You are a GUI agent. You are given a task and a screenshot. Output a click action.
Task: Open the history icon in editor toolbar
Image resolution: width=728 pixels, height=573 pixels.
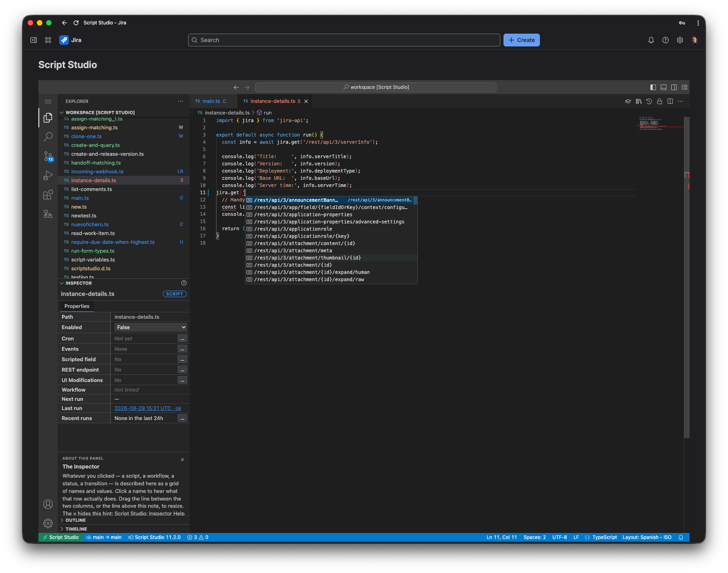pos(649,101)
